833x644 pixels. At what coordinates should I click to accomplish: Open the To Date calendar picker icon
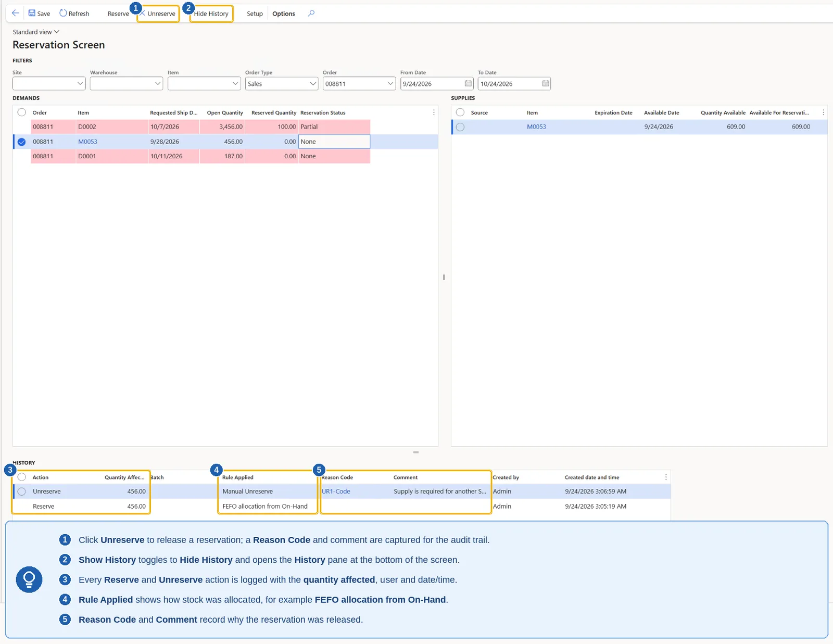546,83
